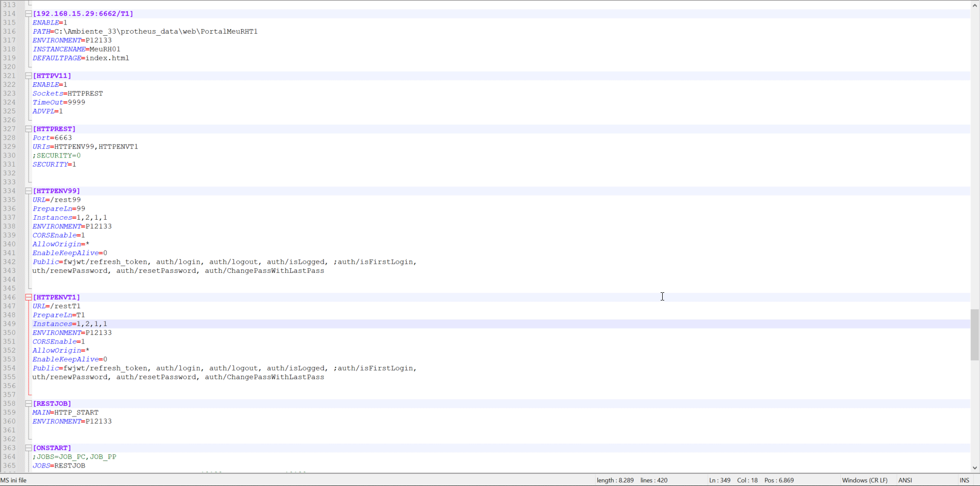Click 'Public=fwjwt/refresh_token' on line 354
Viewport: 980px width, 486px height.
coord(90,368)
